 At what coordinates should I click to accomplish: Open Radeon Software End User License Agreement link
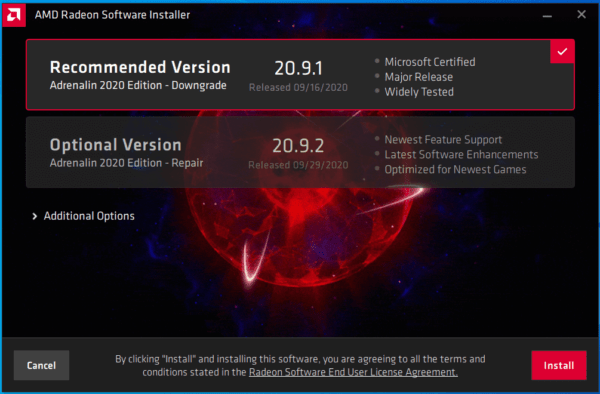[353, 372]
